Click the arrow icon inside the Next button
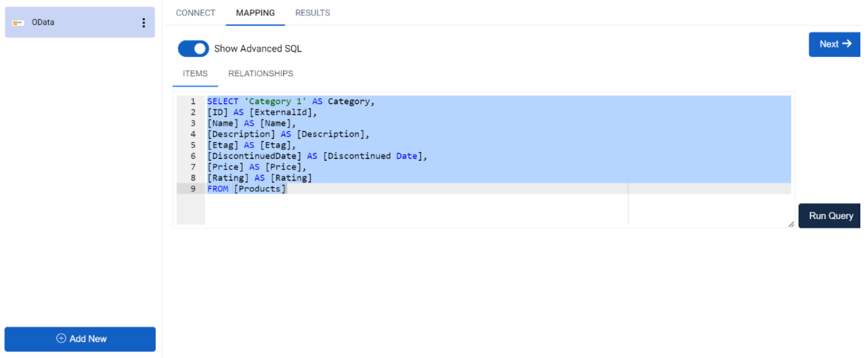This screenshot has height=358, width=868. click(x=846, y=44)
